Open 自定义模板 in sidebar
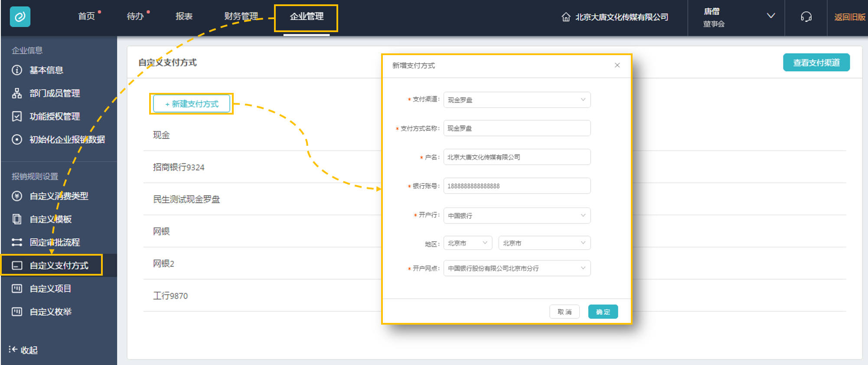This screenshot has height=365, width=868. tap(51, 219)
